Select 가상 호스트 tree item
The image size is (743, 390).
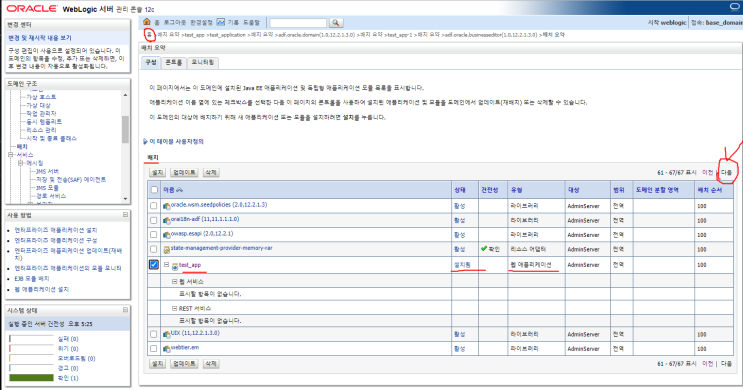pos(41,97)
